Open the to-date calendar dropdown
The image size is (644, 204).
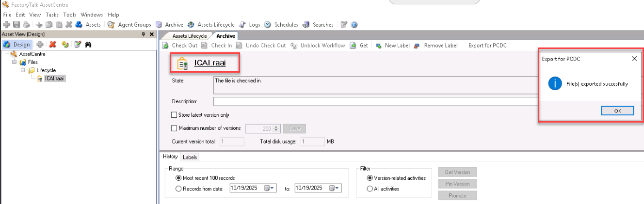[x=335, y=188]
